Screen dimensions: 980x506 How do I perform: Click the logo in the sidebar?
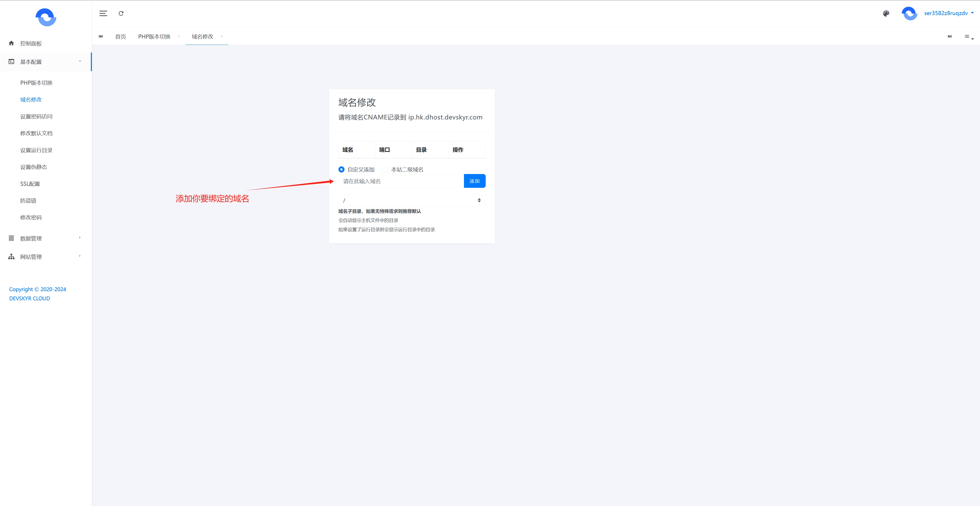point(46,17)
